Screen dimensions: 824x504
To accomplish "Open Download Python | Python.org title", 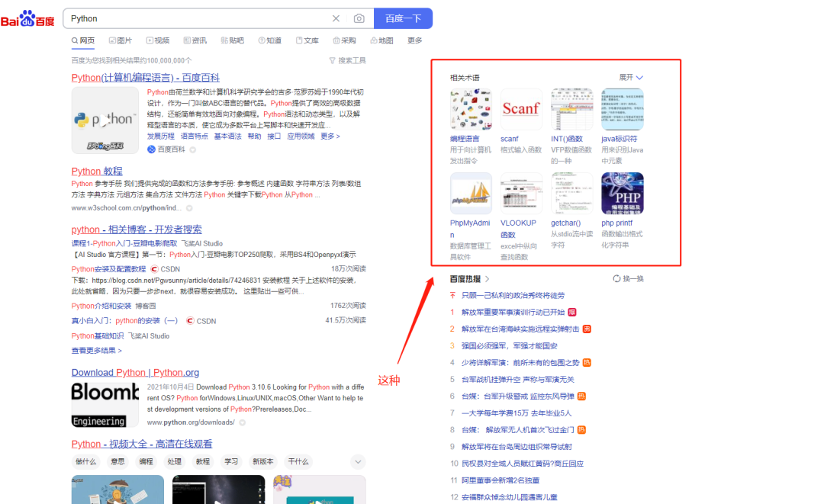I will click(x=135, y=373).
